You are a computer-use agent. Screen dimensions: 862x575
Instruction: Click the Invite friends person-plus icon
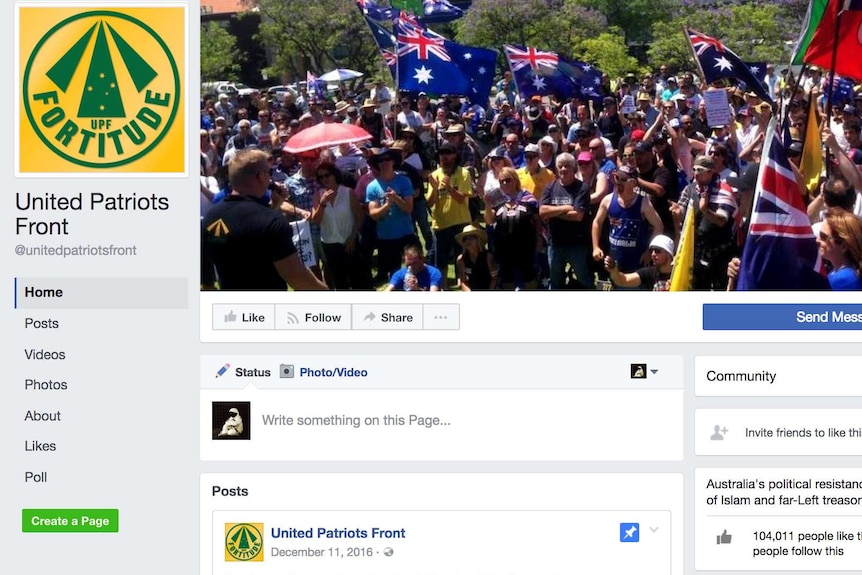pyautogui.click(x=719, y=433)
